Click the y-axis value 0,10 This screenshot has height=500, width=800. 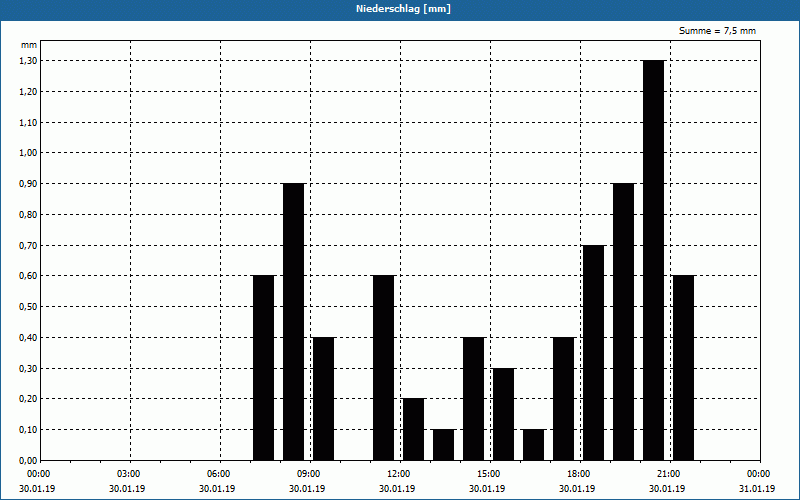click(29, 430)
